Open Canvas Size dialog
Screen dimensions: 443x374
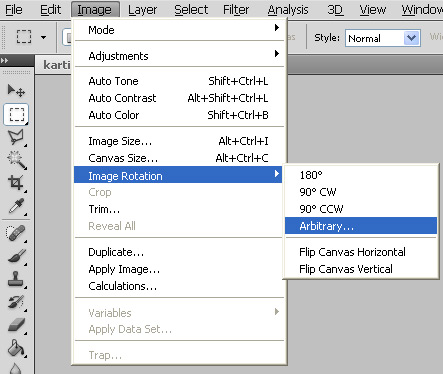[x=178, y=158]
